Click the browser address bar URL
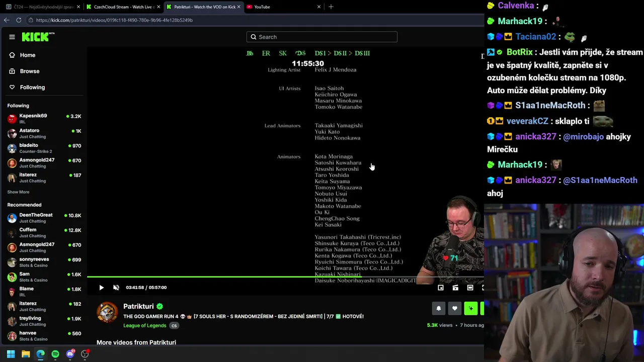Viewport: 644px width, 362px height. pos(114,20)
